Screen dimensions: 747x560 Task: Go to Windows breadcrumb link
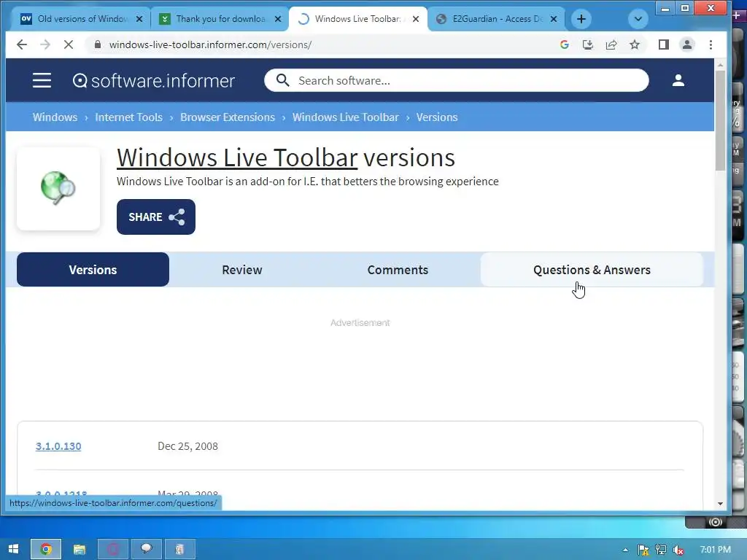click(55, 117)
